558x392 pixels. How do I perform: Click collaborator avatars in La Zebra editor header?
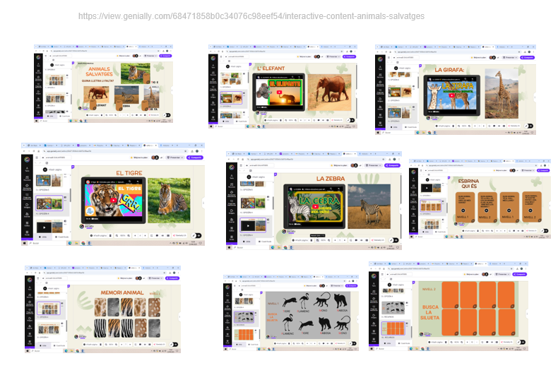(x=354, y=165)
